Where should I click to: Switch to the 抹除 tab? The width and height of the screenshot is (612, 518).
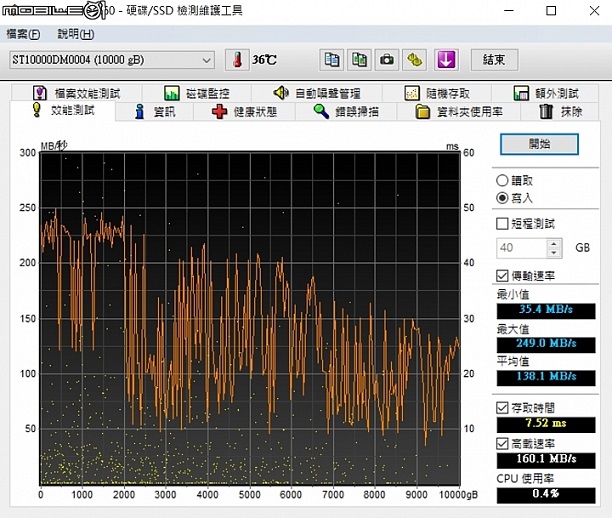[x=560, y=112]
